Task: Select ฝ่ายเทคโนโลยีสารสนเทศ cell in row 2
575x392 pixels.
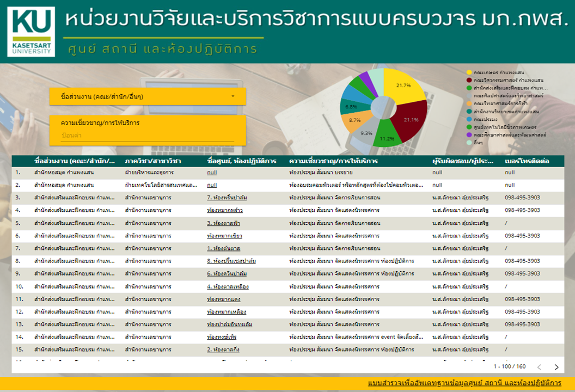Action: click(x=161, y=185)
